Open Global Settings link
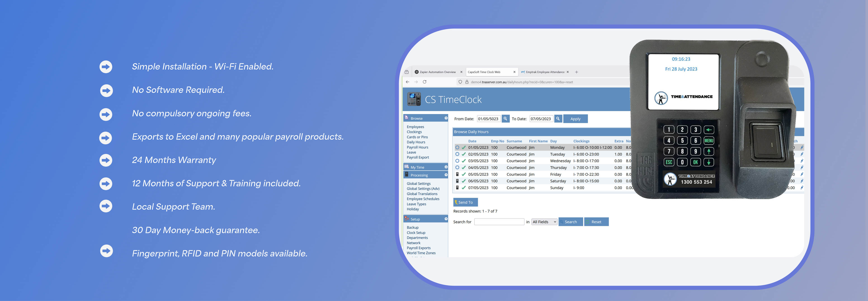The height and width of the screenshot is (301, 868). [418, 184]
